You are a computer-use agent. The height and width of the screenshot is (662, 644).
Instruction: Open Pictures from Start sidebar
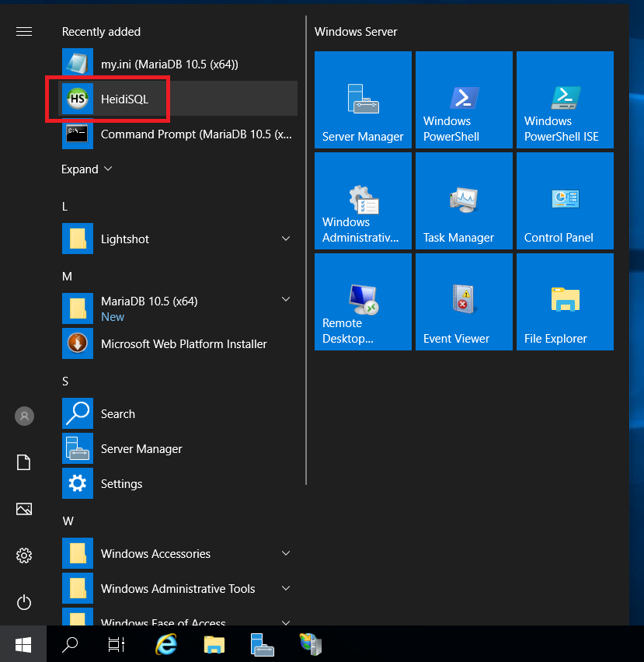click(24, 509)
